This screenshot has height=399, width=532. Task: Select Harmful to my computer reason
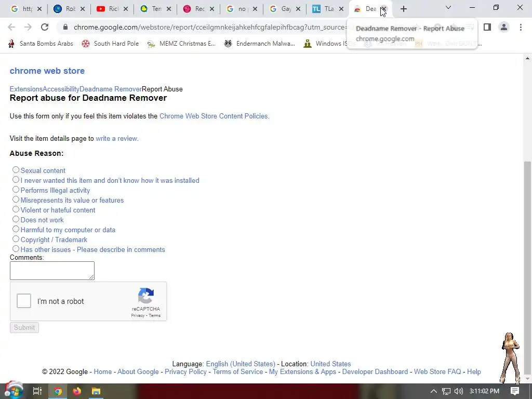click(16, 229)
